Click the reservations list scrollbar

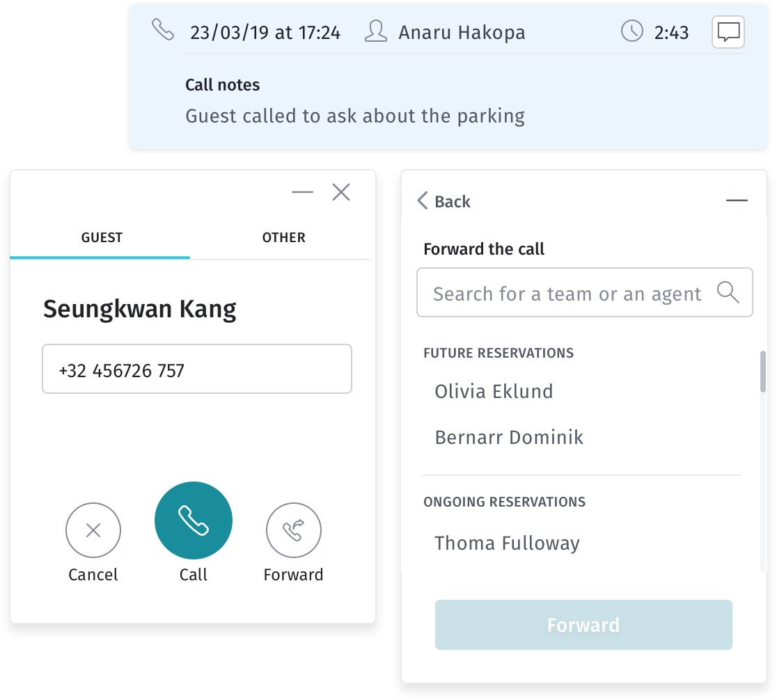763,372
